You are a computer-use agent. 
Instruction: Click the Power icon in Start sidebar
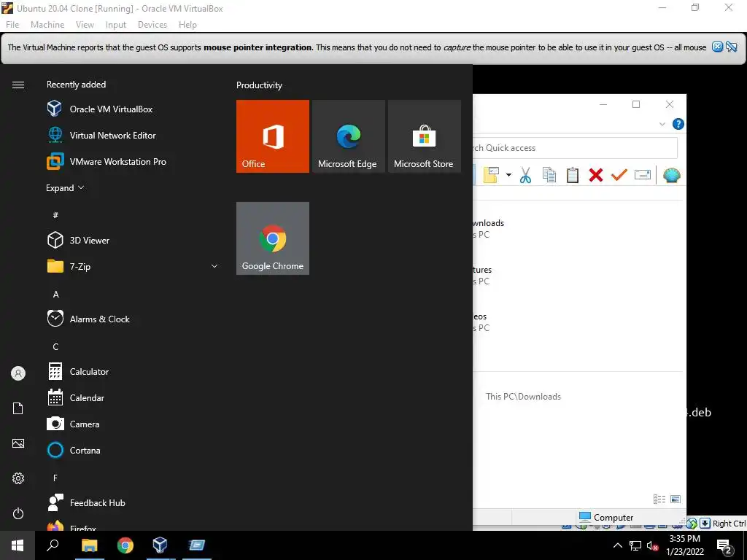click(x=18, y=513)
